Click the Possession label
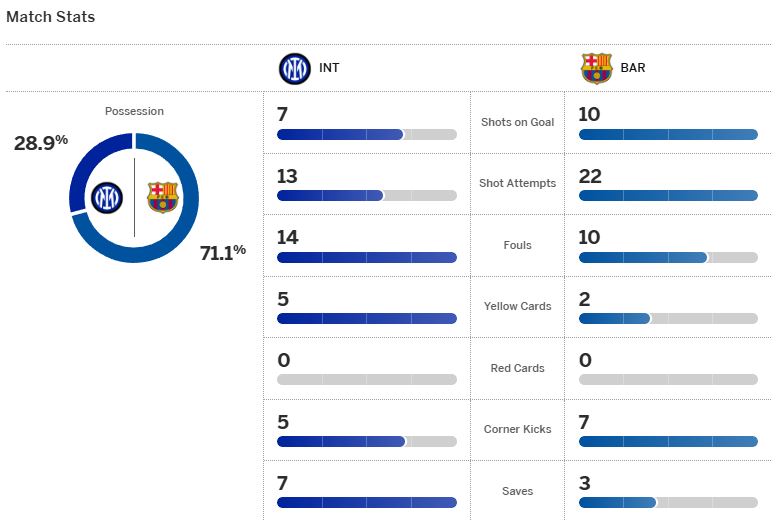 click(134, 111)
